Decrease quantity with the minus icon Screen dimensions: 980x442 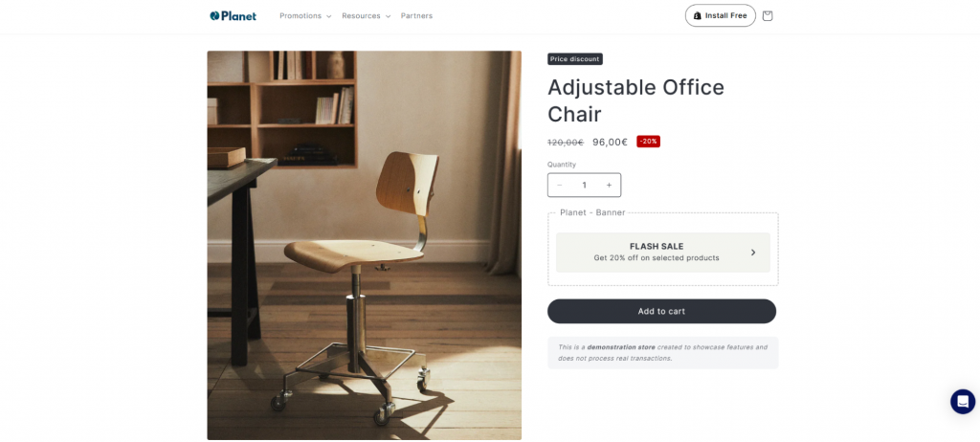559,185
